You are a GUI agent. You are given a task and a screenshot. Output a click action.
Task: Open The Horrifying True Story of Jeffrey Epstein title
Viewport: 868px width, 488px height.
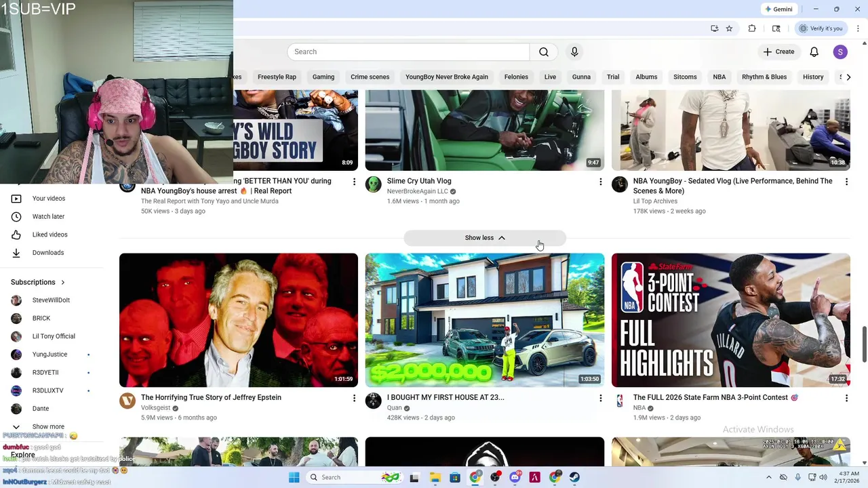point(211,398)
